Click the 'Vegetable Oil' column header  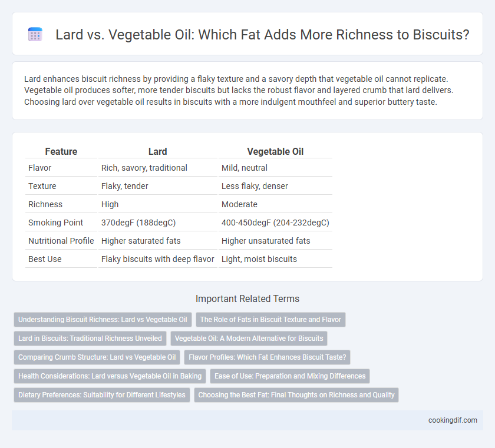(275, 151)
